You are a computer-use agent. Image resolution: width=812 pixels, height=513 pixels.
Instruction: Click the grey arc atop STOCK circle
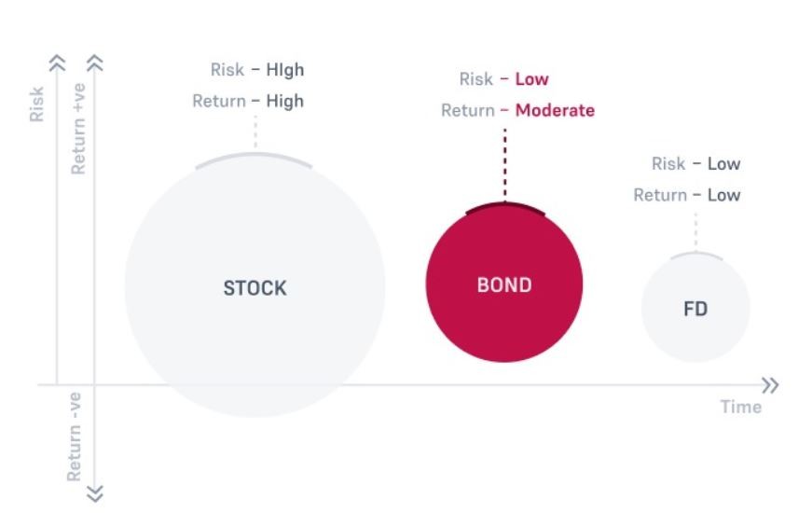[x=254, y=160]
